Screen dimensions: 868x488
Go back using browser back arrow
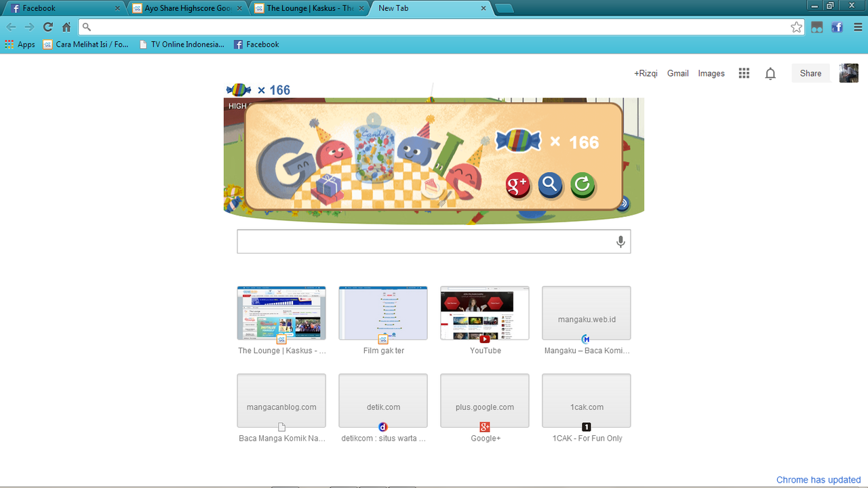(x=11, y=27)
